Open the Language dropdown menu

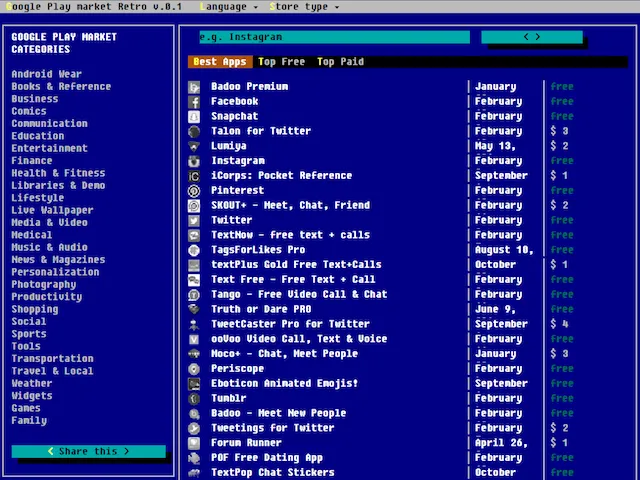[228, 7]
